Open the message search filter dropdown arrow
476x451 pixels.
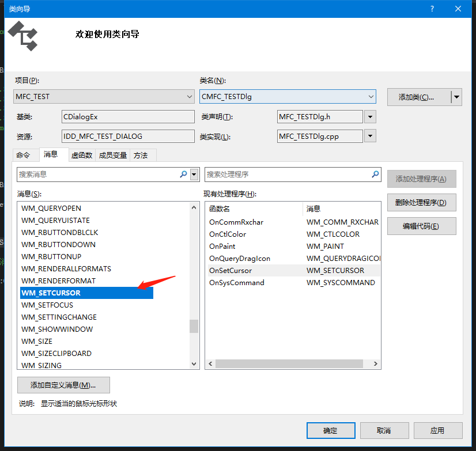[x=194, y=175]
